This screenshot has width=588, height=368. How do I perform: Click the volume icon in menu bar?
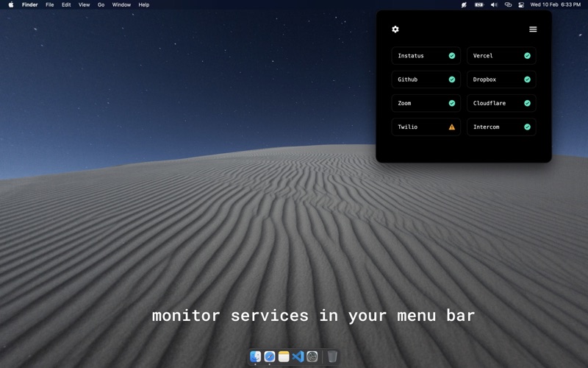click(x=494, y=5)
